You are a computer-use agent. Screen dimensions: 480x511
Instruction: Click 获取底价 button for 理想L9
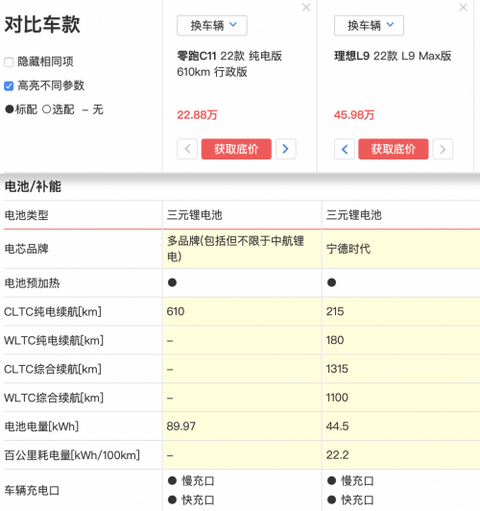click(x=393, y=149)
